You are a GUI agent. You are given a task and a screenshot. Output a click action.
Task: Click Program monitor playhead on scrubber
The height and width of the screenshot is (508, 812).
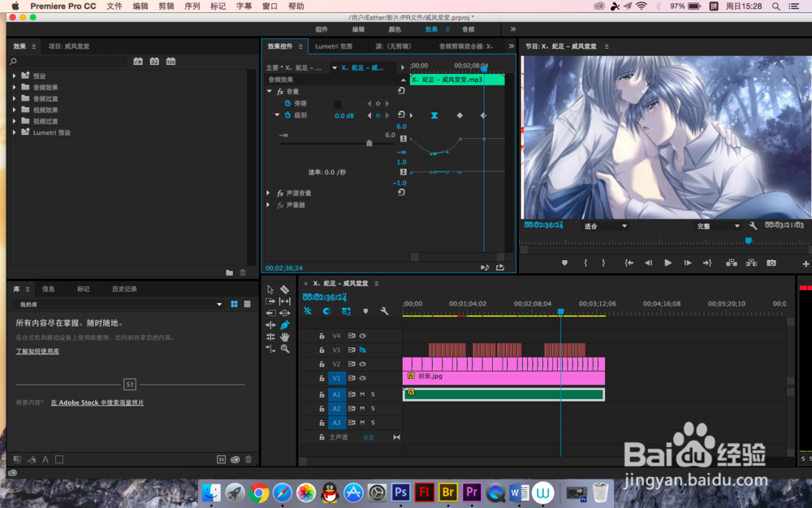pyautogui.click(x=749, y=241)
